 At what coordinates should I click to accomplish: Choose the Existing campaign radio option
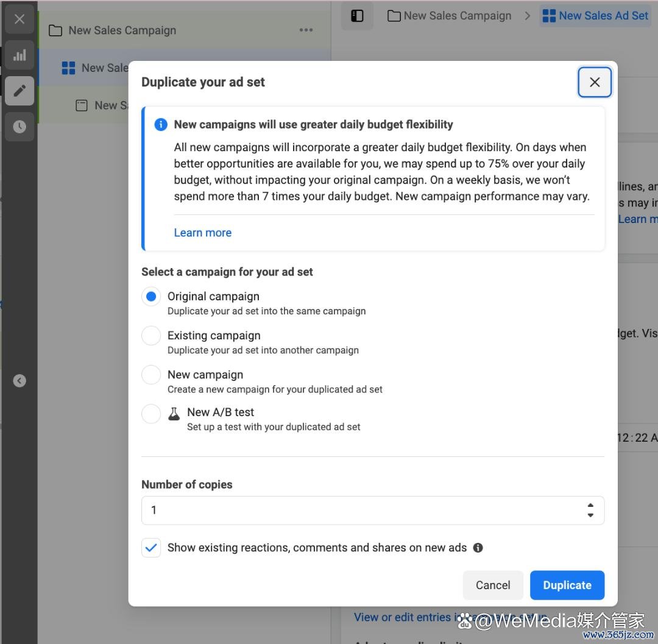(151, 336)
